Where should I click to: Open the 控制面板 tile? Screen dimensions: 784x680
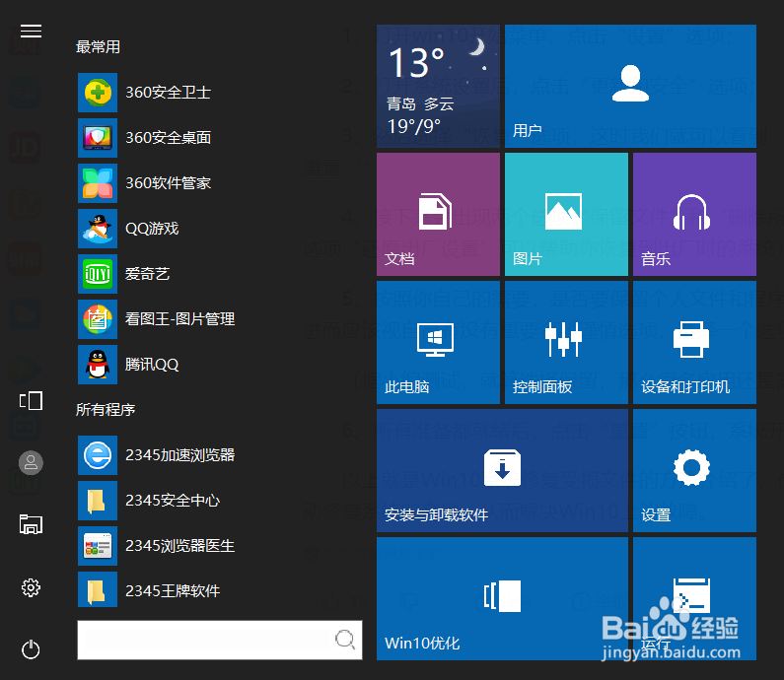tap(566, 342)
